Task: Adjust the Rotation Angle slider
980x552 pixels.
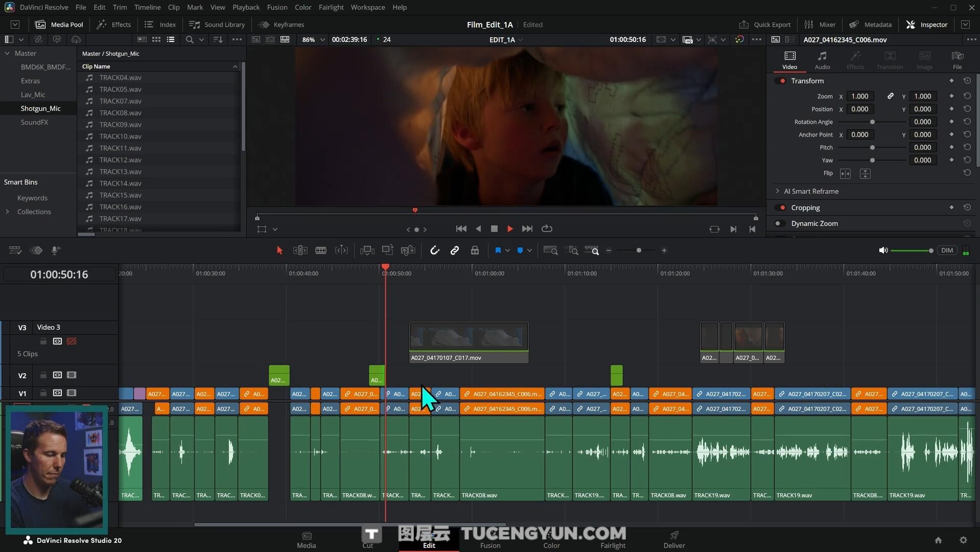Action: point(872,122)
